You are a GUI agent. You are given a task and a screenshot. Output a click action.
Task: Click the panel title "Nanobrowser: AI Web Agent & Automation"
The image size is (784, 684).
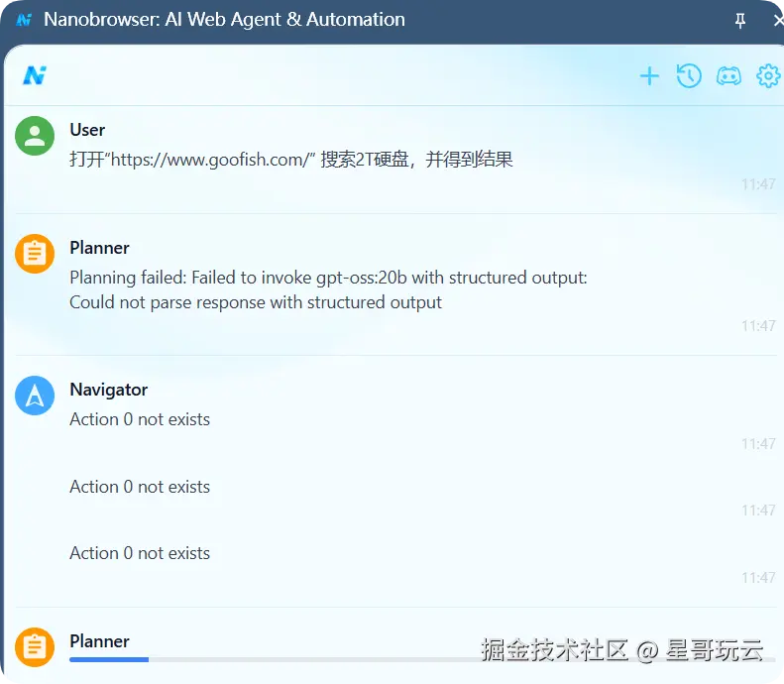point(224,20)
